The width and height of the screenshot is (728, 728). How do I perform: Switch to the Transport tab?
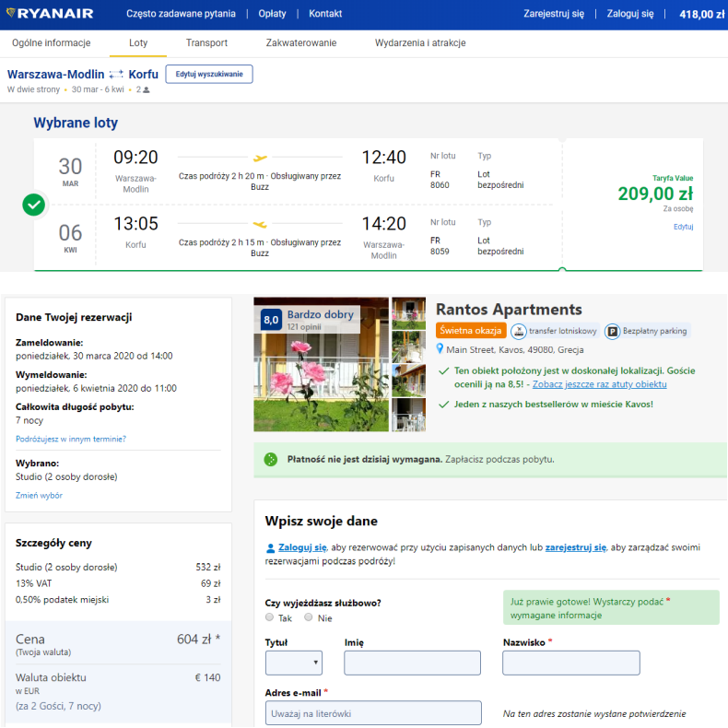coord(206,42)
